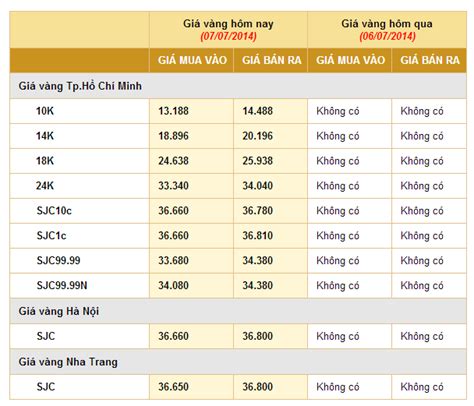Viewport: 474px width, 406px height.
Task: Click the 36.650 Nha Trang buy price
Action: click(191, 387)
